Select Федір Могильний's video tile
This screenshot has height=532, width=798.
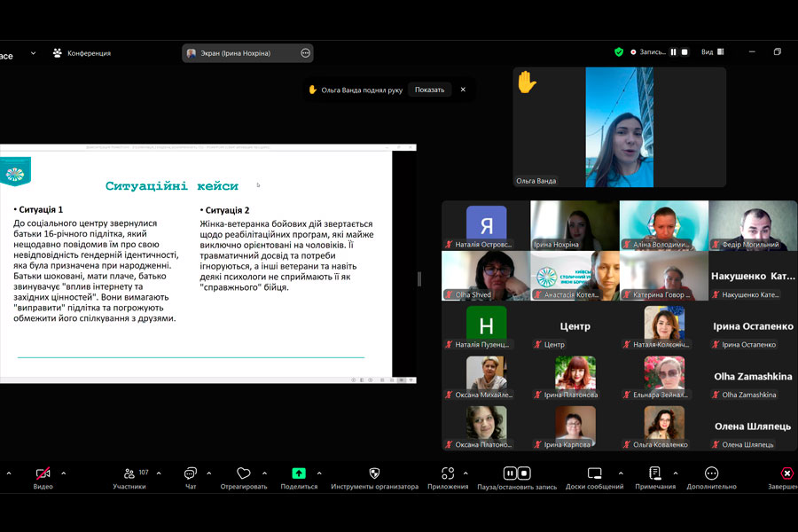(x=753, y=225)
